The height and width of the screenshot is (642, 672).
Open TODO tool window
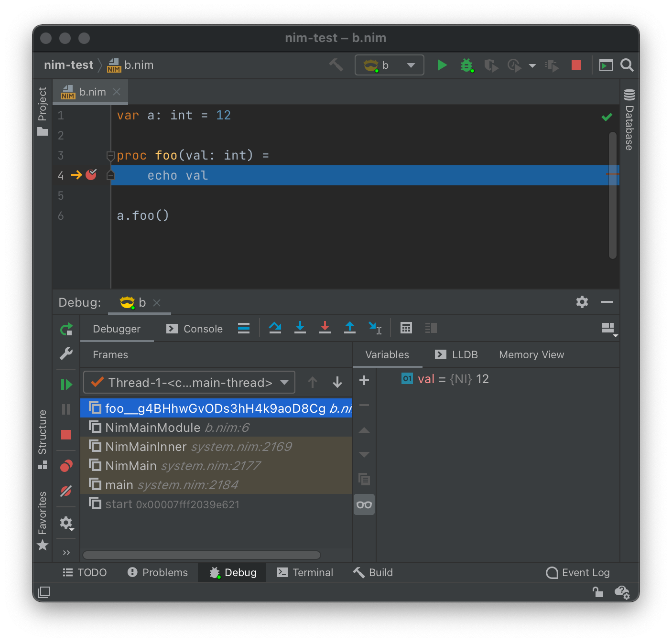tap(85, 572)
